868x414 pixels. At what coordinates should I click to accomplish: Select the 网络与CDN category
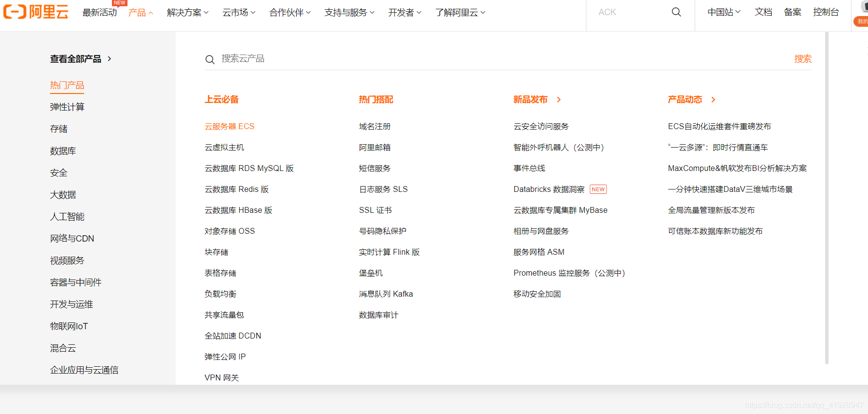(x=72, y=239)
